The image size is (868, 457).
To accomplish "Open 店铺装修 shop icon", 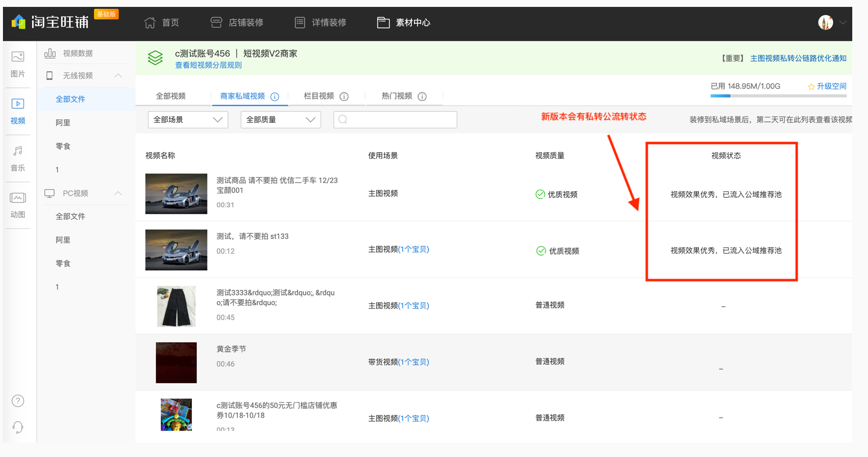I will [x=216, y=23].
